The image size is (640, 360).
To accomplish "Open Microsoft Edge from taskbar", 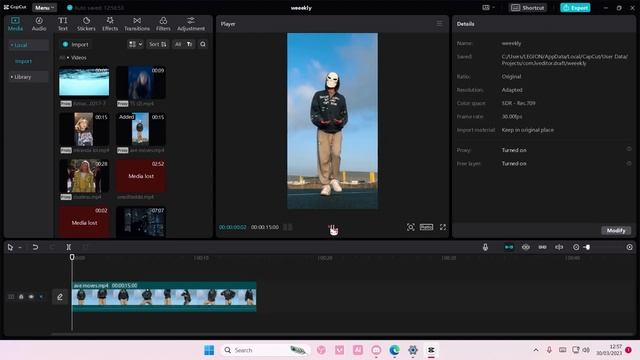I will click(x=394, y=350).
